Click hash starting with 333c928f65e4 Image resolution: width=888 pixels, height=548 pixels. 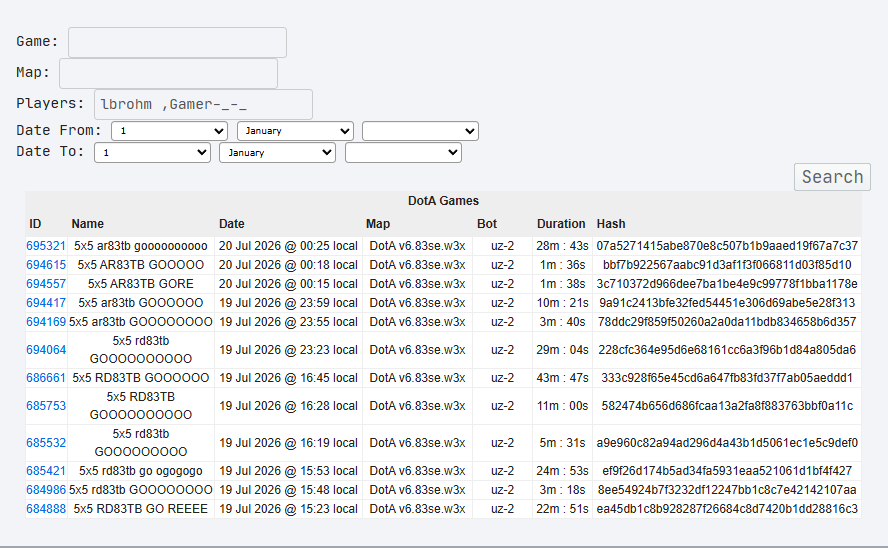[727, 378]
